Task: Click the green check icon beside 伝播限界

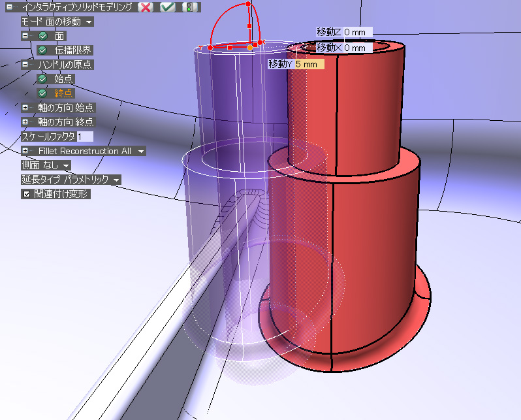Action: point(43,50)
